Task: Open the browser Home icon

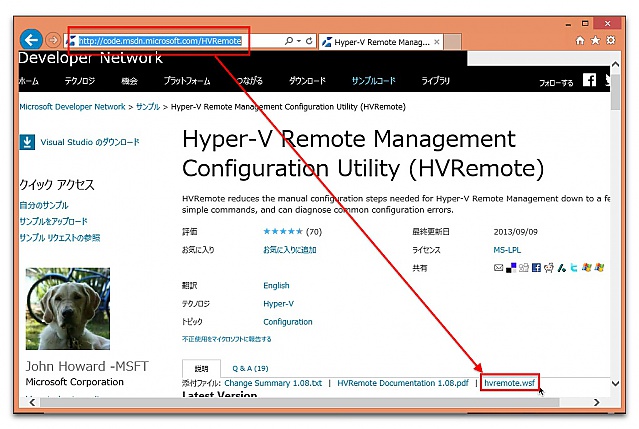Action: click(x=580, y=40)
